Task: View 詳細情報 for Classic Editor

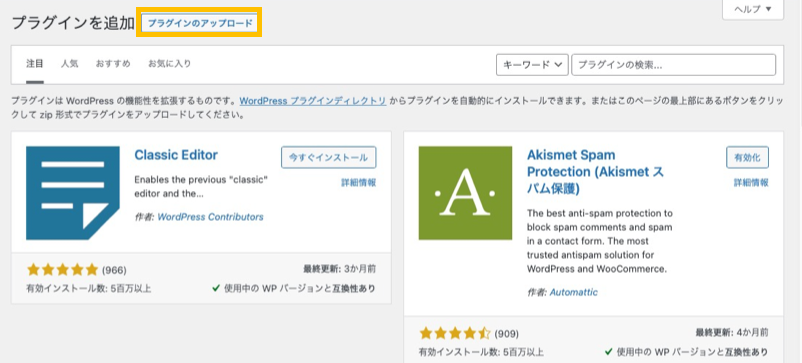Action: pos(359,183)
